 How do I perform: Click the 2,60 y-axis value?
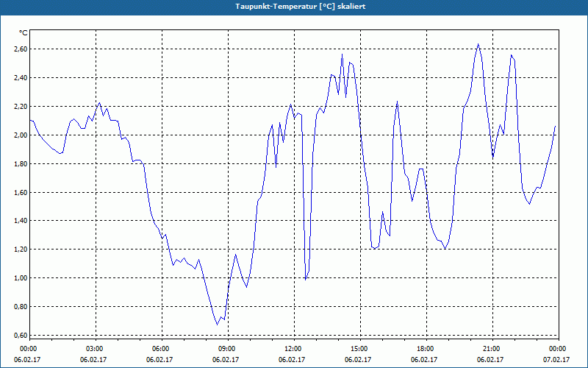[x=21, y=49]
